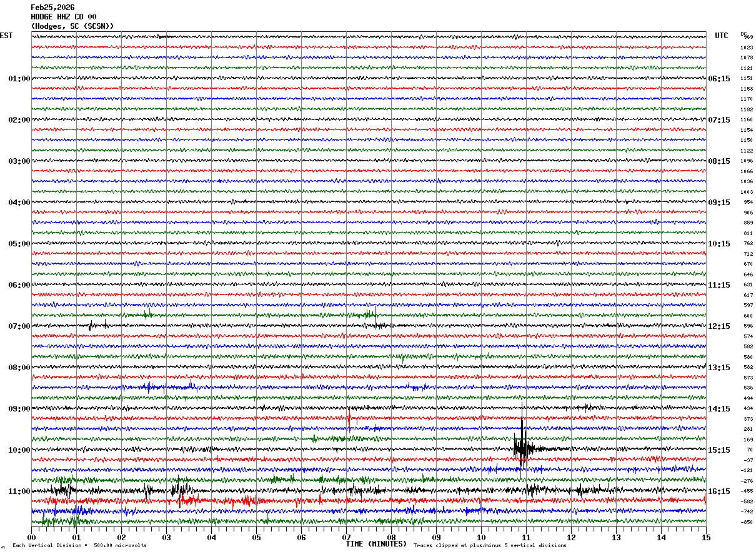Click the DC offset value 1096
This screenshot has width=756, height=554.
coord(747,161)
